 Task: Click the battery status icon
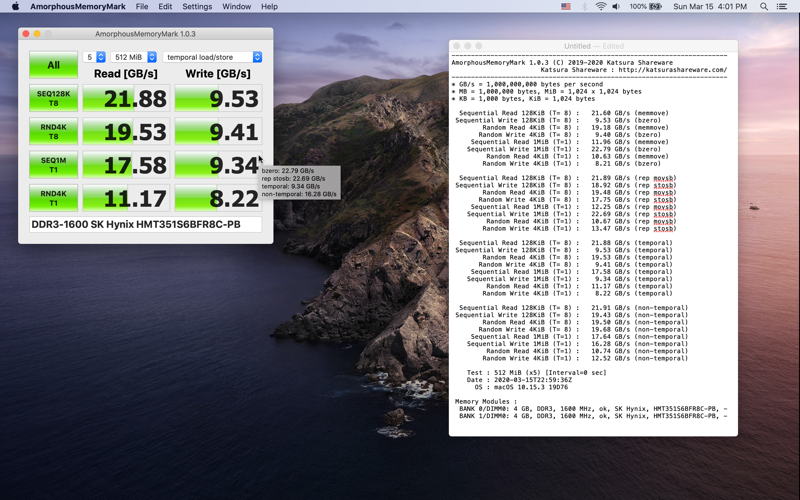pyautogui.click(x=656, y=7)
